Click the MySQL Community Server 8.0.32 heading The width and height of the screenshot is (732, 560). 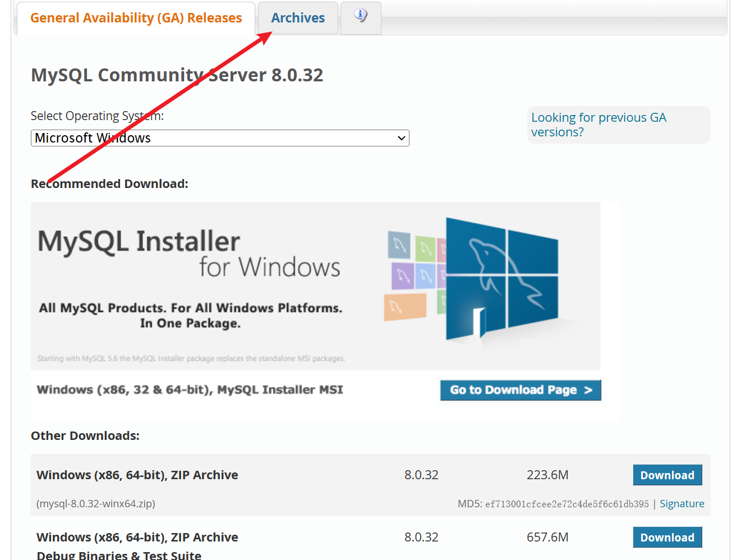(177, 75)
